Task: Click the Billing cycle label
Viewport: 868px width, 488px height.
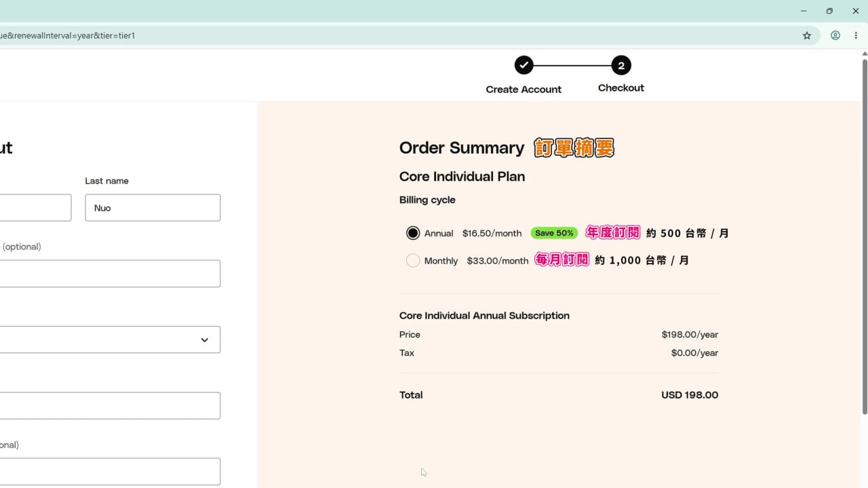Action: (427, 200)
